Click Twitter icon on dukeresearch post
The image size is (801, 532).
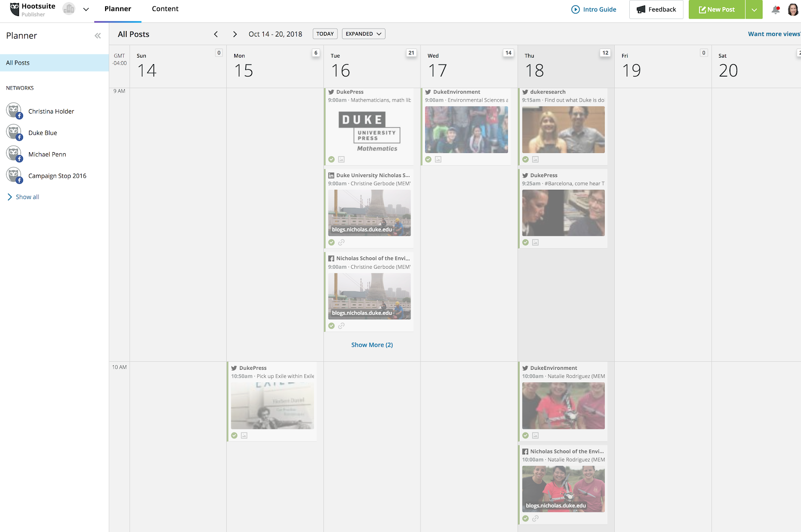click(x=525, y=92)
